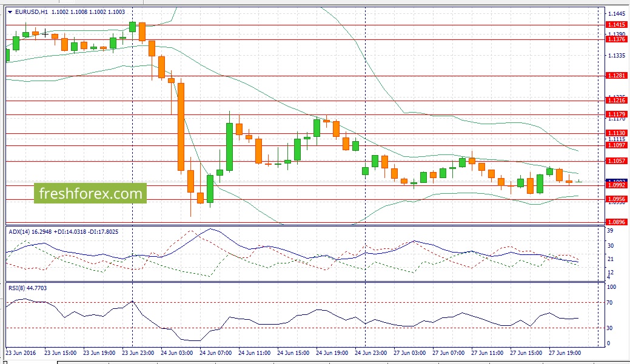Click the 1.1179 red price tag
Viewport: 630px width, 364px height.
[616, 114]
